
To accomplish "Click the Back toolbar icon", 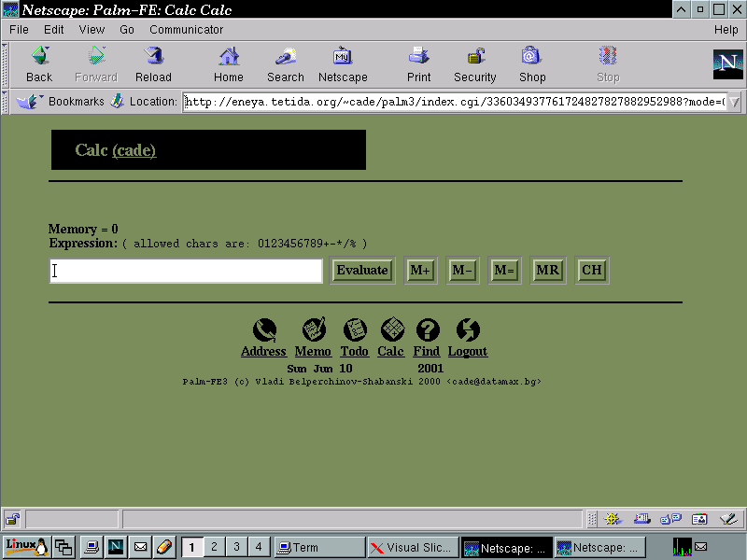I will pos(39,57).
